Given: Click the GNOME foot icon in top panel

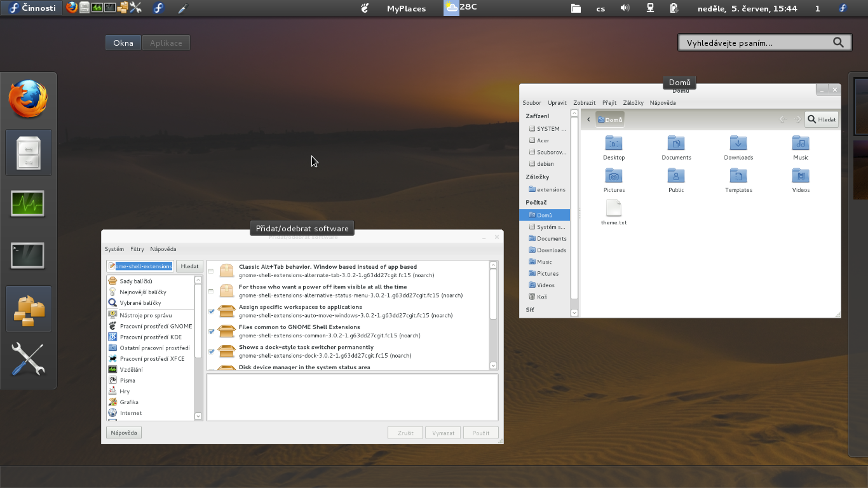Looking at the screenshot, I should (365, 8).
